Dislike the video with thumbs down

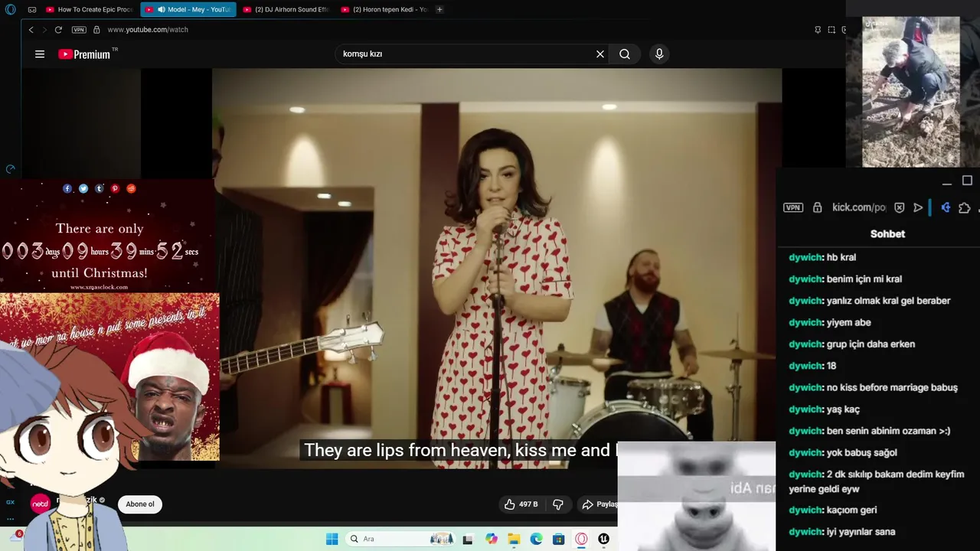[558, 504]
